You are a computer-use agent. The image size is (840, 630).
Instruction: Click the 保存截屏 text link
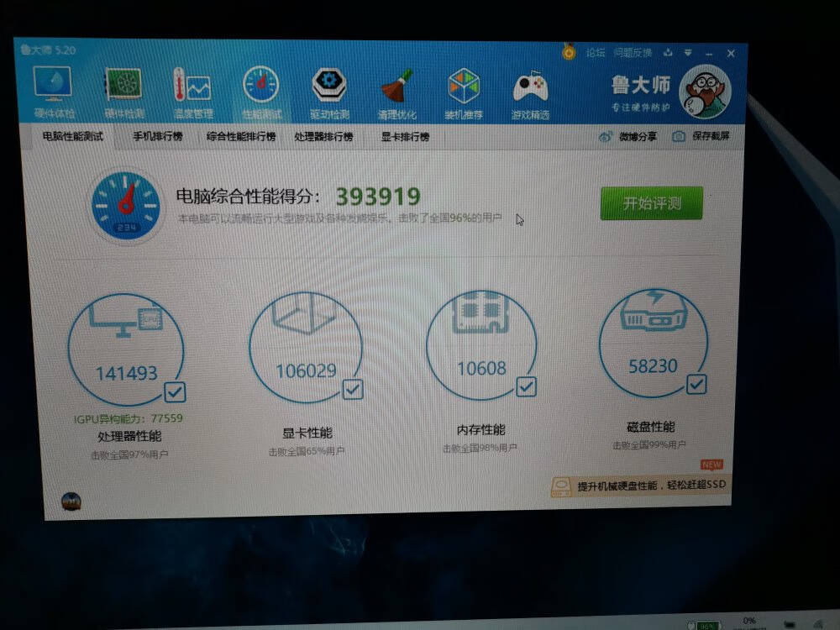[711, 136]
